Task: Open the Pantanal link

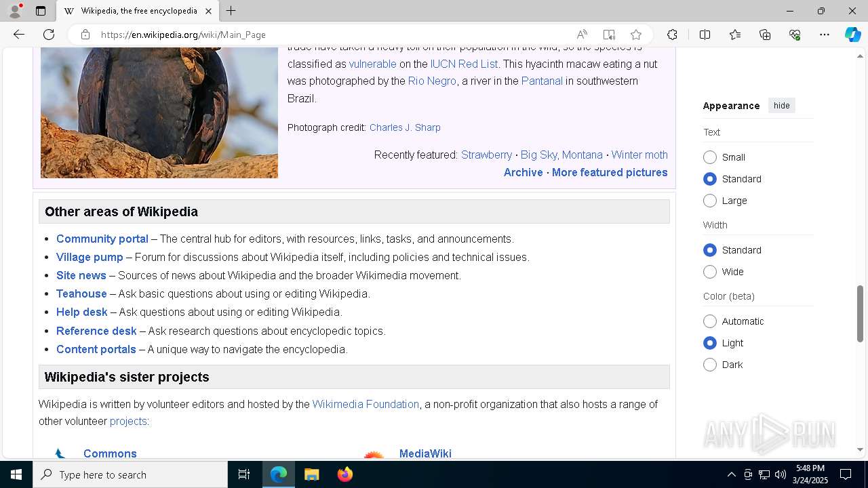Action: pyautogui.click(x=542, y=81)
